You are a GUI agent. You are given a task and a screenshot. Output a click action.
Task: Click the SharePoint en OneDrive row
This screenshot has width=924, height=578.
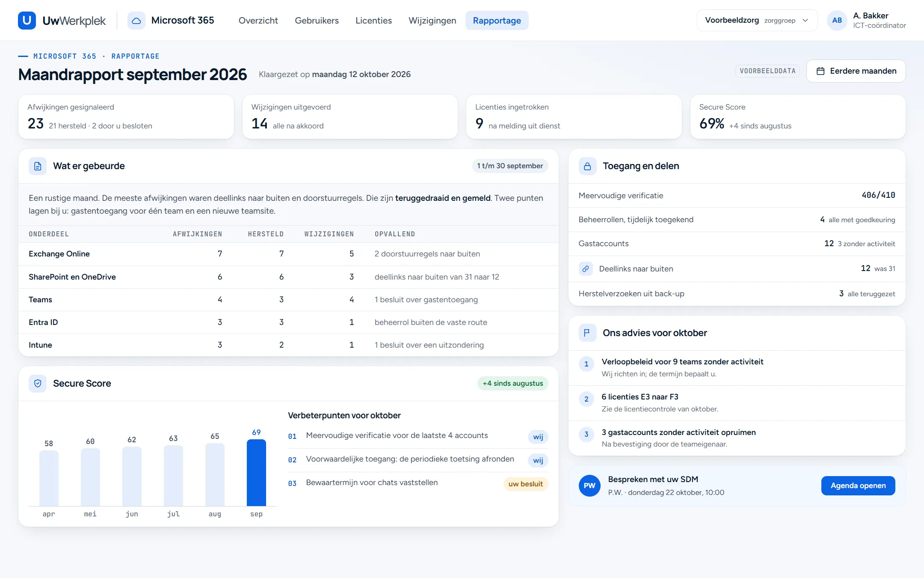[x=288, y=277]
